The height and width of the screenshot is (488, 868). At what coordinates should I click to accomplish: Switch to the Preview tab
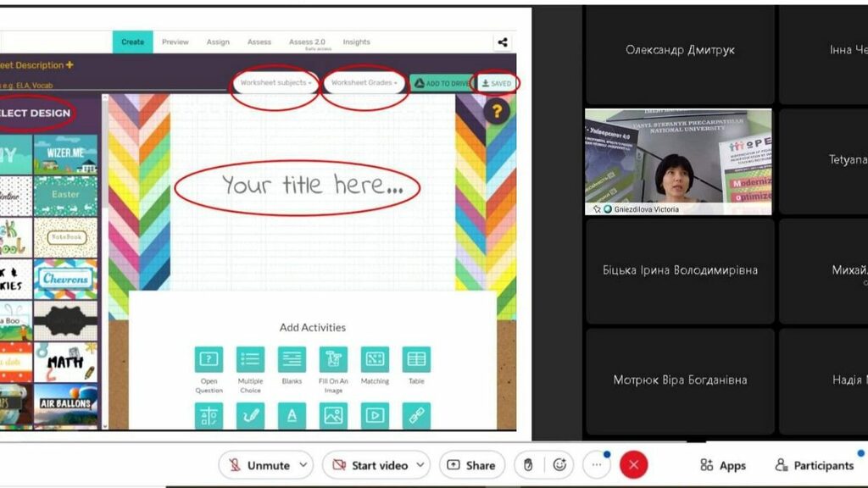(175, 42)
